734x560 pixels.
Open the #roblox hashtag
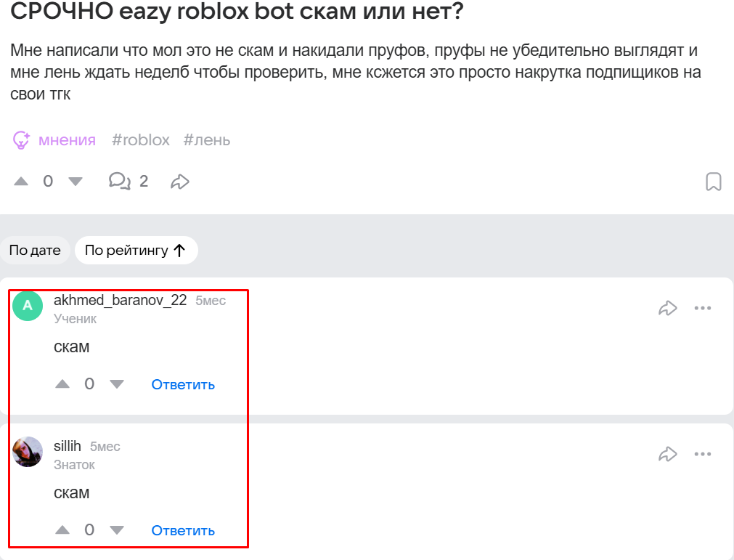[141, 140]
